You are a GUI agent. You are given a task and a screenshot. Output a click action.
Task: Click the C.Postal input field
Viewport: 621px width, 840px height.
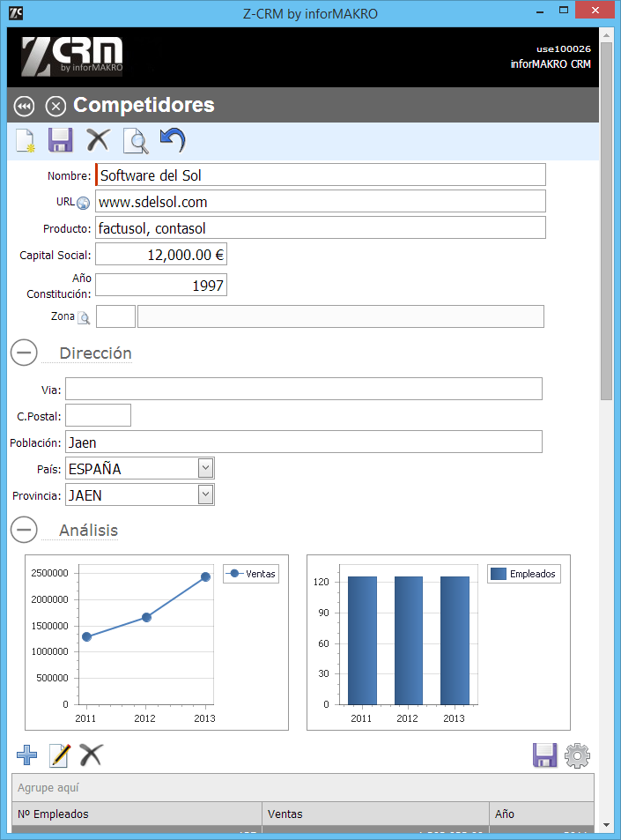point(98,415)
